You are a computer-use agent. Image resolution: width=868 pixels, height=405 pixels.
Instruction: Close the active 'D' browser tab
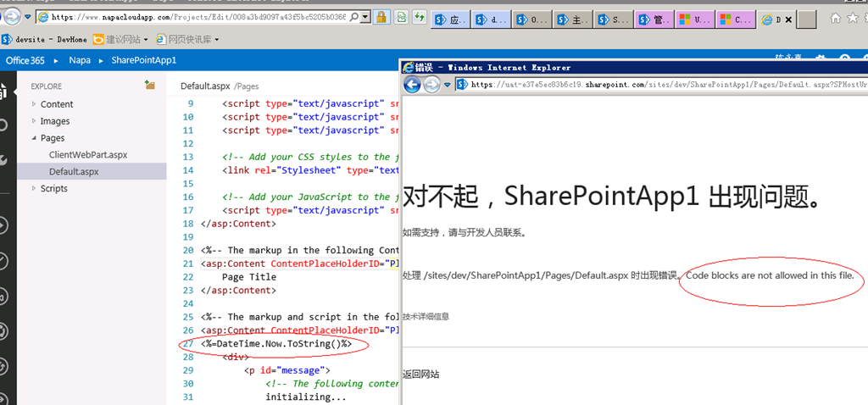point(788,20)
